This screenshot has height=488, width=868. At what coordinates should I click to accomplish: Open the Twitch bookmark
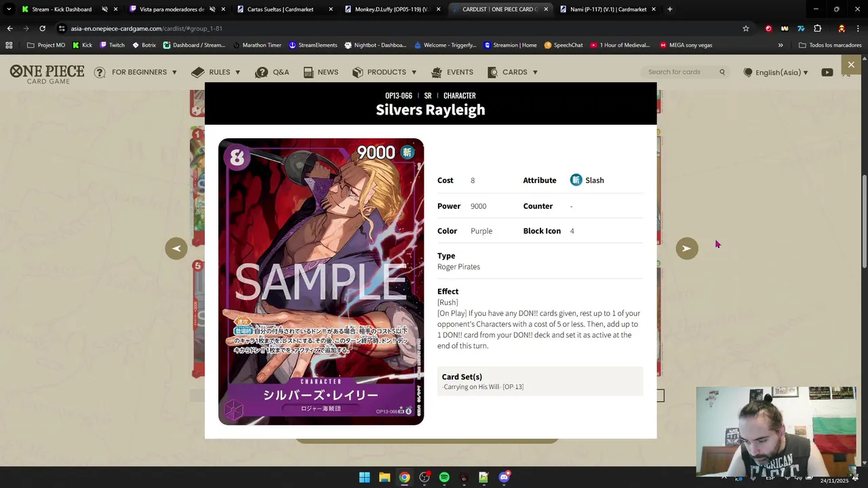[112, 45]
